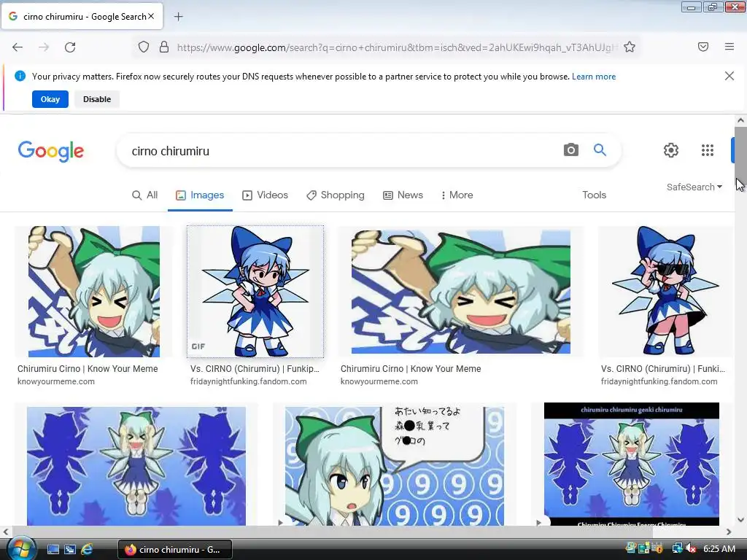
Task: Click the security alert tray icon
Action: point(657,548)
